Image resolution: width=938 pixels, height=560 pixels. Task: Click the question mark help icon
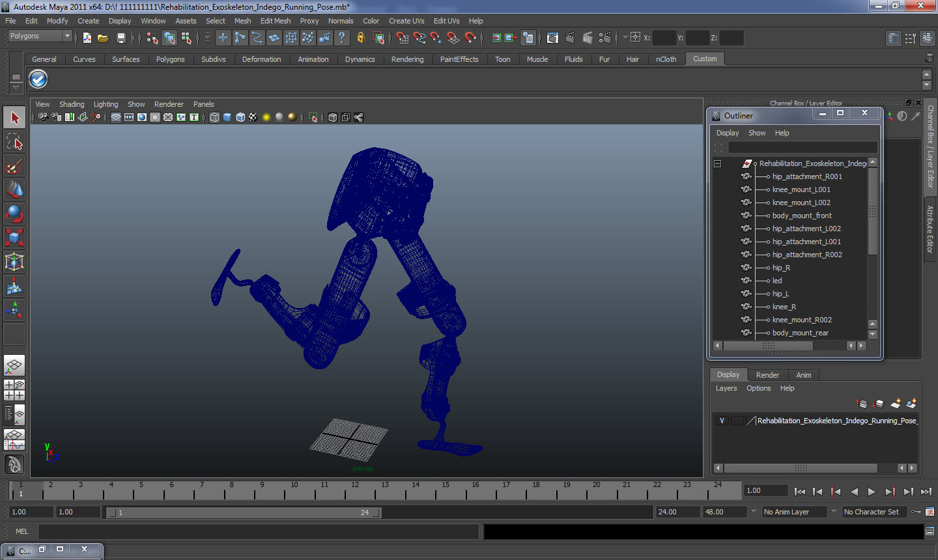click(x=341, y=38)
